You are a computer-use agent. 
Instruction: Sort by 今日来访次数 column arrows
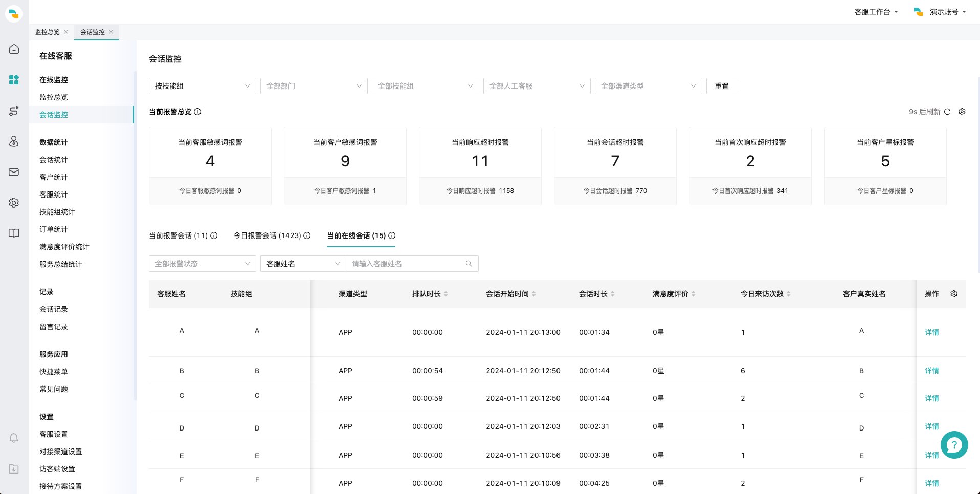tap(789, 294)
